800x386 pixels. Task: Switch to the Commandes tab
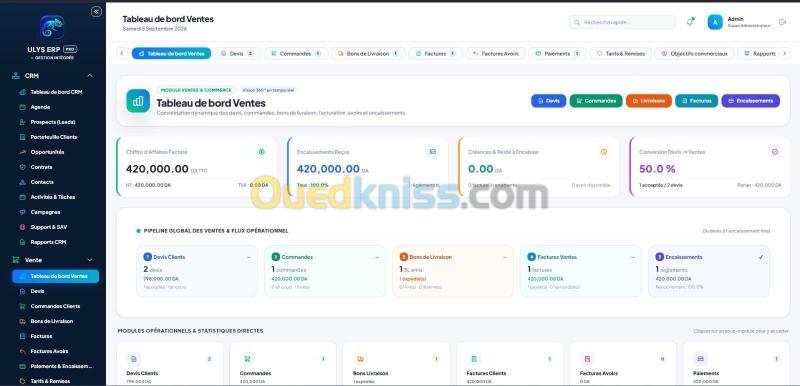click(296, 53)
